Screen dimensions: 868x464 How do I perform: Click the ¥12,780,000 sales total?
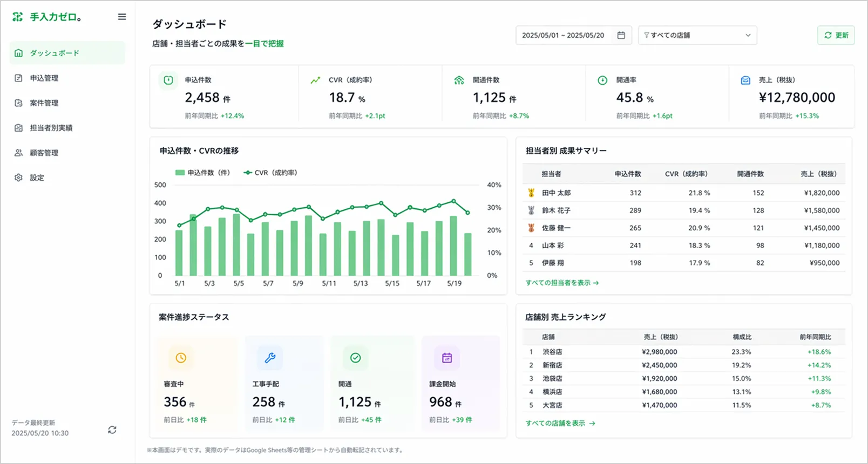point(797,98)
